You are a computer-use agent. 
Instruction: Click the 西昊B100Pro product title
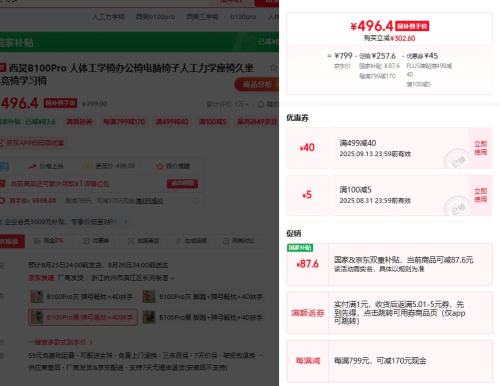(x=130, y=74)
